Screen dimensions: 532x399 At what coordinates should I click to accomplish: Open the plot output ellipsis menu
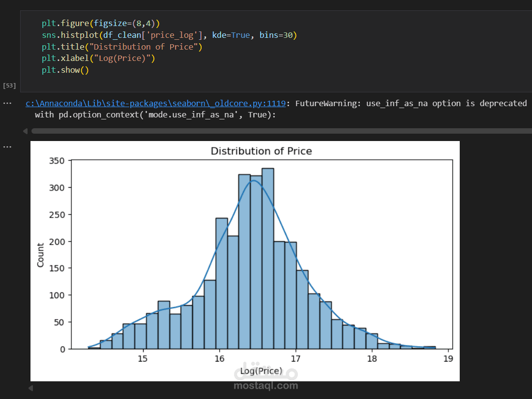pos(7,147)
